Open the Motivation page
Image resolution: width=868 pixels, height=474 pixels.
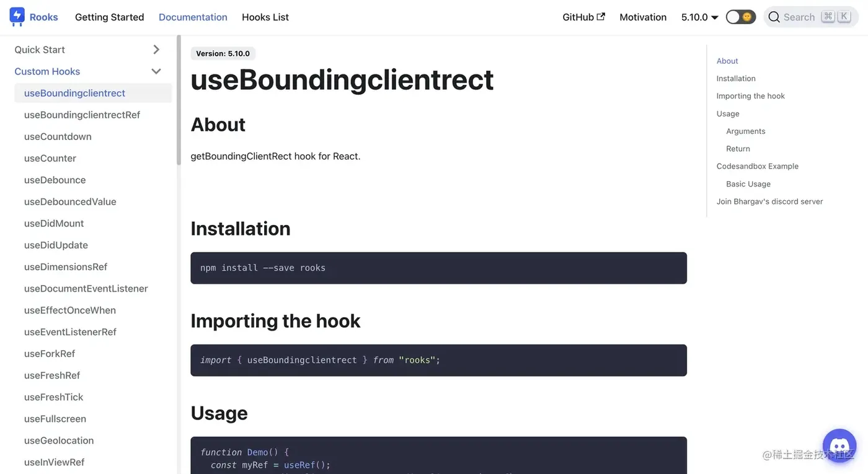click(643, 17)
